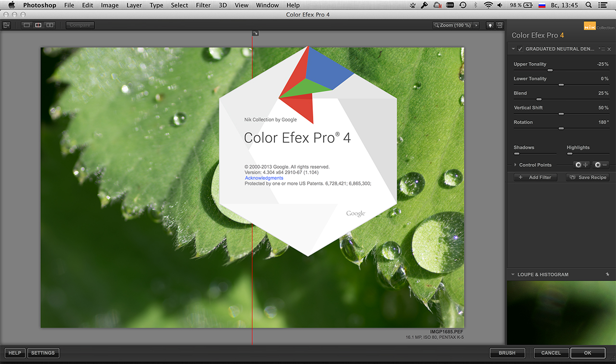Adjust the Vertical Shift slider

point(561,114)
